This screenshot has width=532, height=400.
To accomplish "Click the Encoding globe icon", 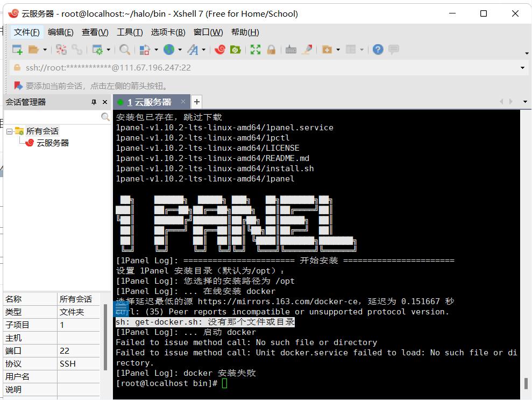I will pos(169,50).
